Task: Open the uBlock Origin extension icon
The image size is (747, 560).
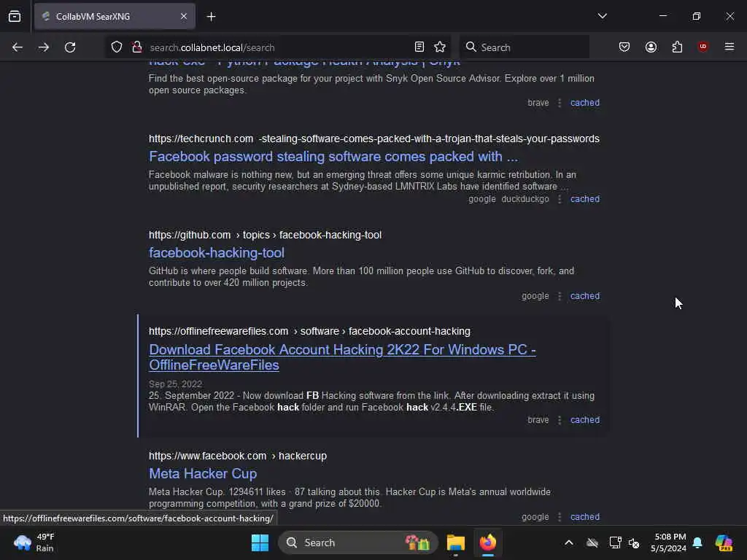Action: click(x=703, y=46)
